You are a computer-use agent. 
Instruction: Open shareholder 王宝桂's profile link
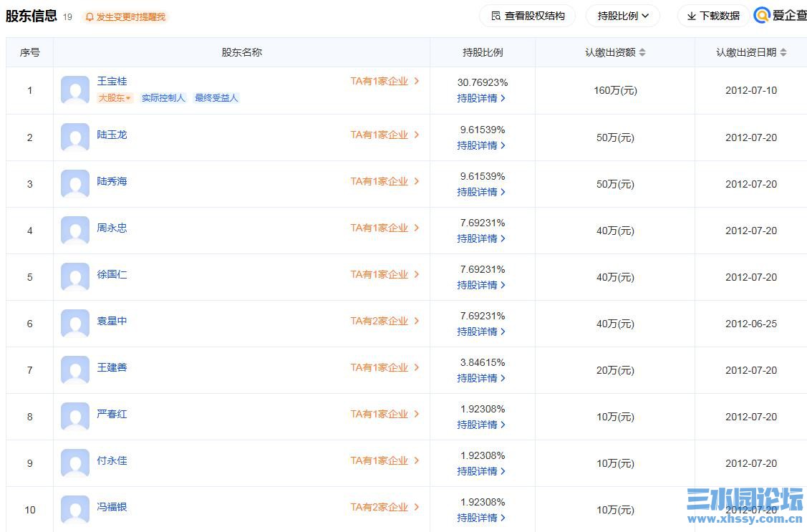point(112,81)
